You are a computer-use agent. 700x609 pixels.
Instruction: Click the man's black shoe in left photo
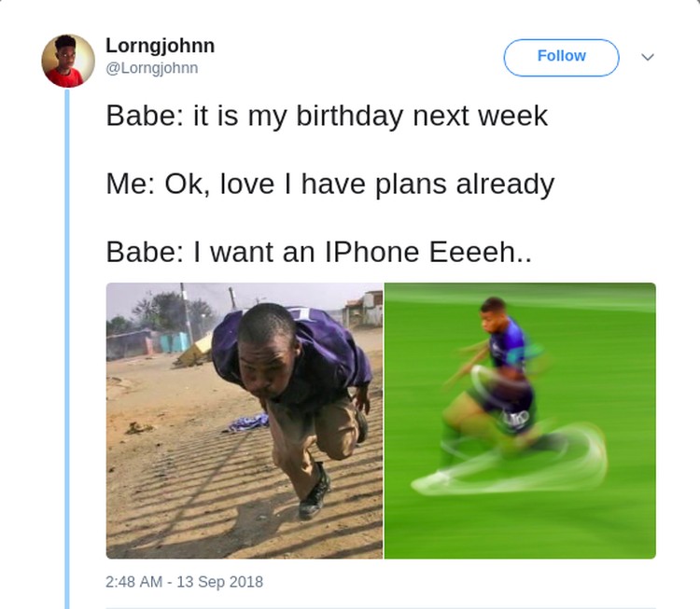coord(315,493)
